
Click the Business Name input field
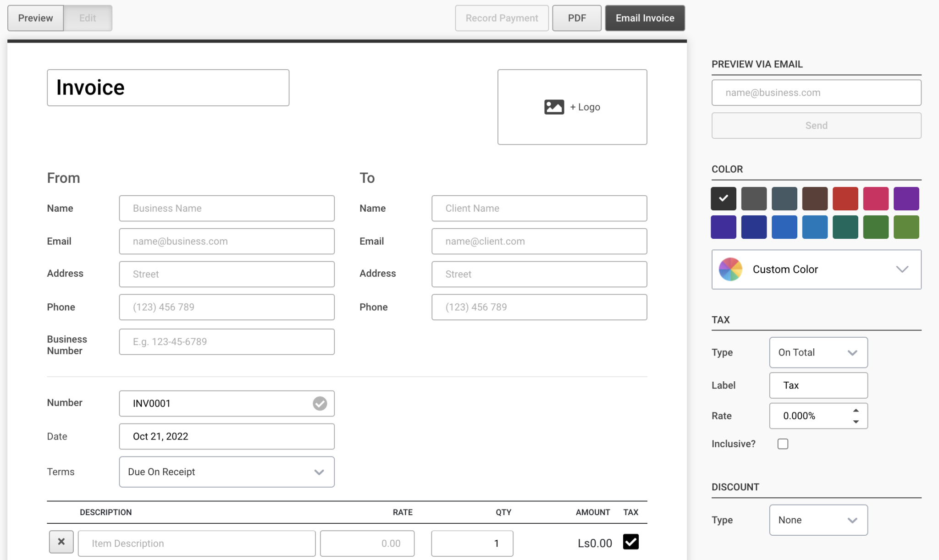(x=226, y=209)
